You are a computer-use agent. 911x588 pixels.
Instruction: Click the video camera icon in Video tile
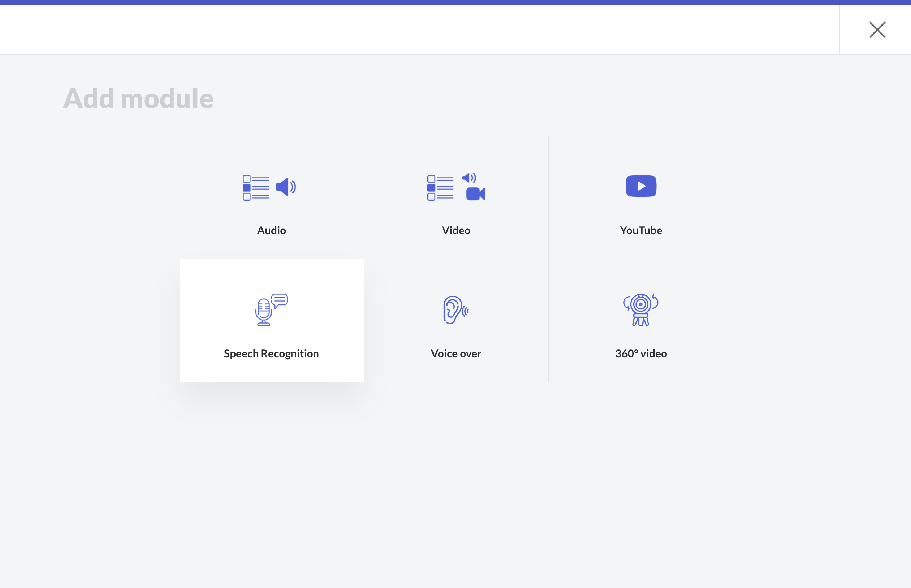pyautogui.click(x=475, y=194)
